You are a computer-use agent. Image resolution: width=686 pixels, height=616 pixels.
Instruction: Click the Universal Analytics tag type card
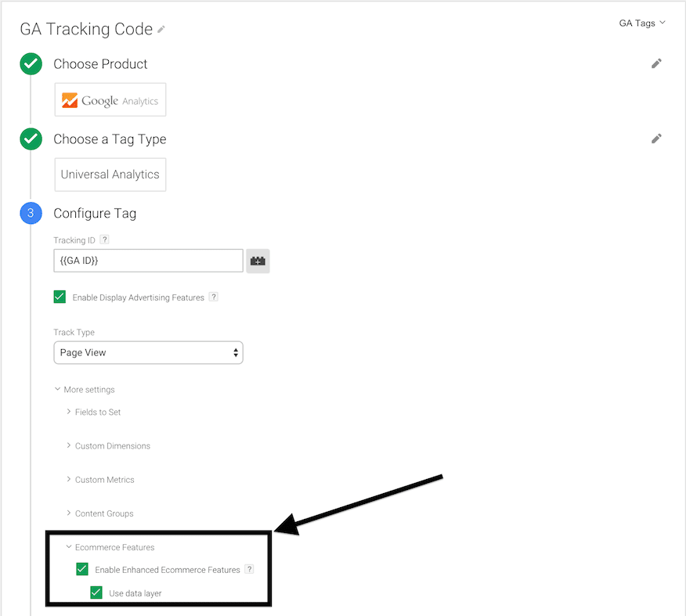pyautogui.click(x=110, y=175)
